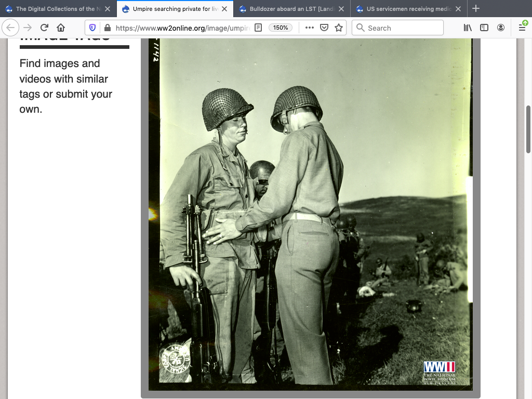This screenshot has width=532, height=399.
Task: Open a new browser tab
Action: (476, 9)
